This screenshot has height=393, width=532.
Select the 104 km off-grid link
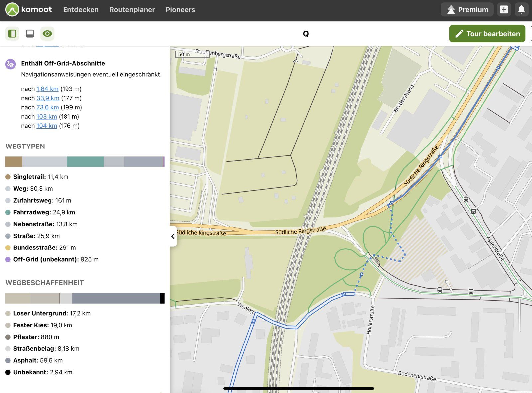coord(47,126)
